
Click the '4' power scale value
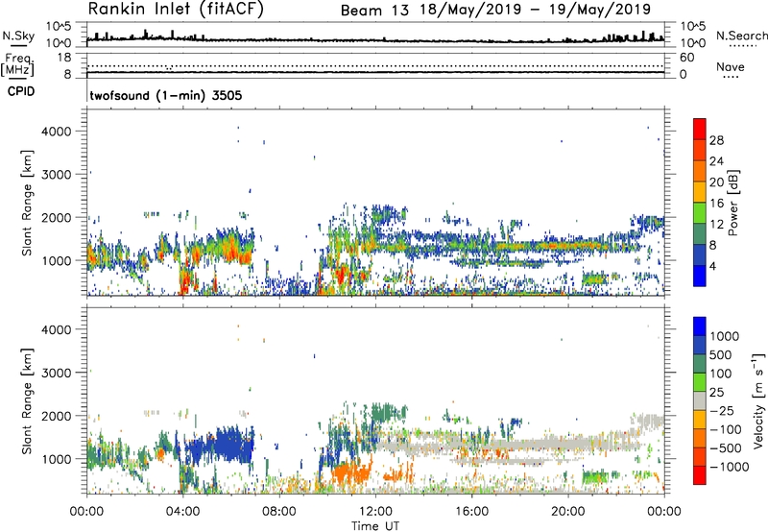(x=712, y=266)
